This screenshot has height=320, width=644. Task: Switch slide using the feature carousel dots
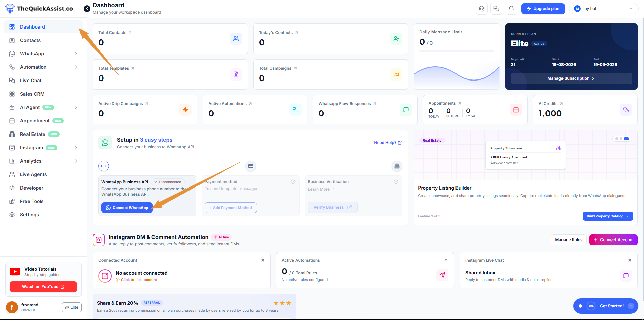point(622,139)
